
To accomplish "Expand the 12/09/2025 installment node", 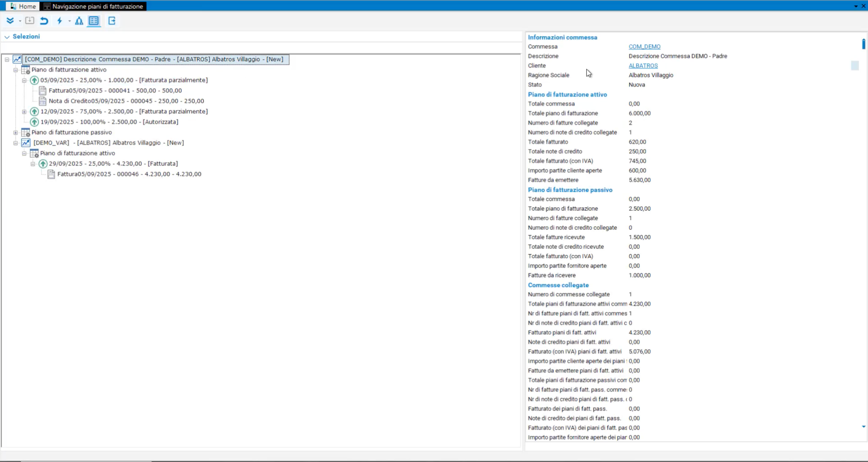I will [24, 112].
